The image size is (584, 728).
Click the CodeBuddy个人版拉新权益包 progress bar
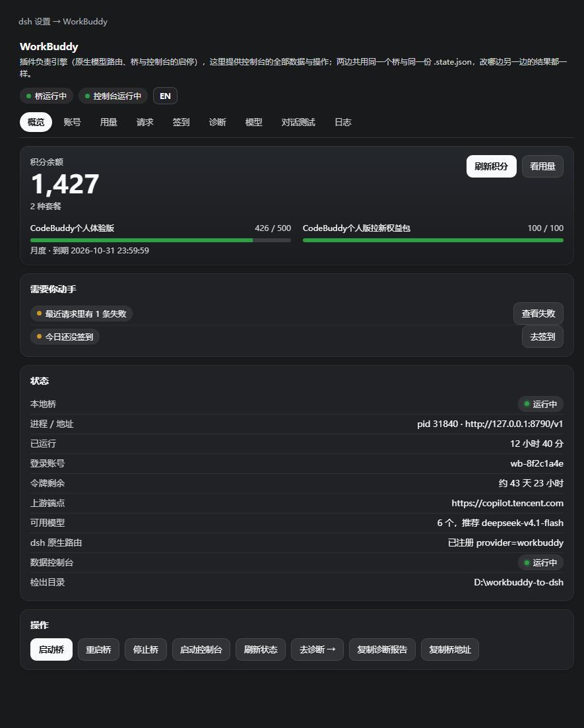click(x=433, y=240)
